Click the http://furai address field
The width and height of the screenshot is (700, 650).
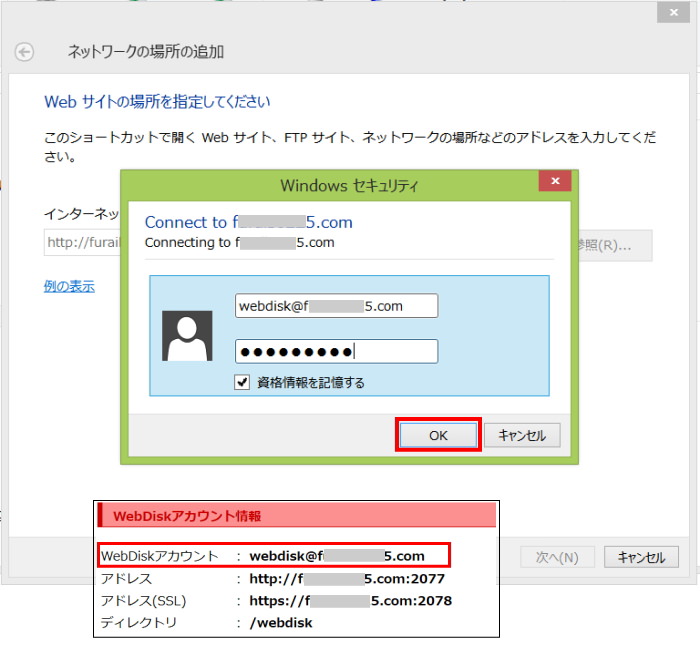82,242
